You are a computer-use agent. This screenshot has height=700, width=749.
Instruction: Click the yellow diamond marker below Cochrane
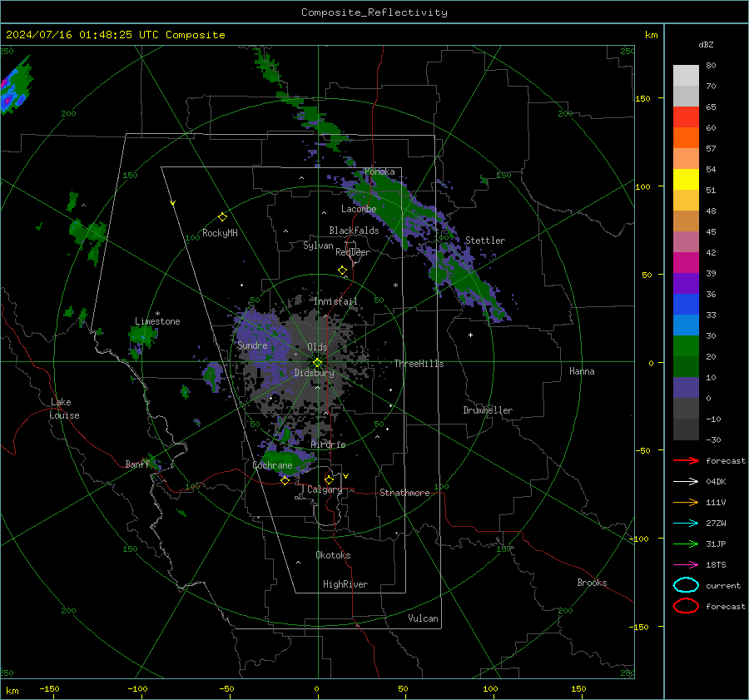click(285, 481)
